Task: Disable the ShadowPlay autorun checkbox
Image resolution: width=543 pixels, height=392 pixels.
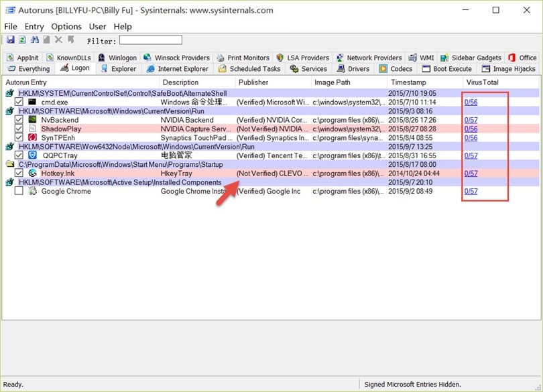Action: point(19,129)
